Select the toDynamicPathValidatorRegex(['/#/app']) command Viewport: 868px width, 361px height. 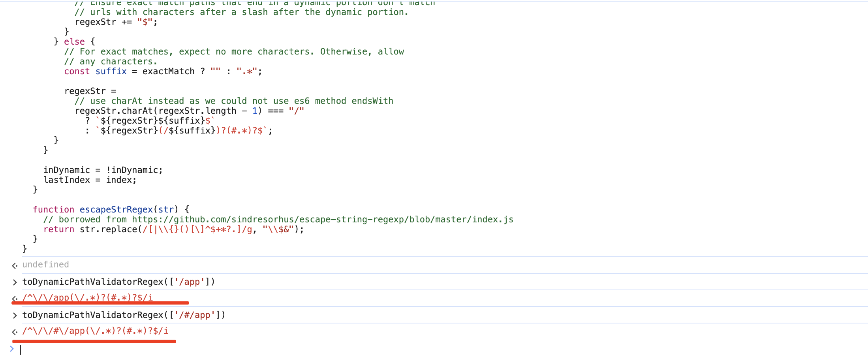[124, 315]
